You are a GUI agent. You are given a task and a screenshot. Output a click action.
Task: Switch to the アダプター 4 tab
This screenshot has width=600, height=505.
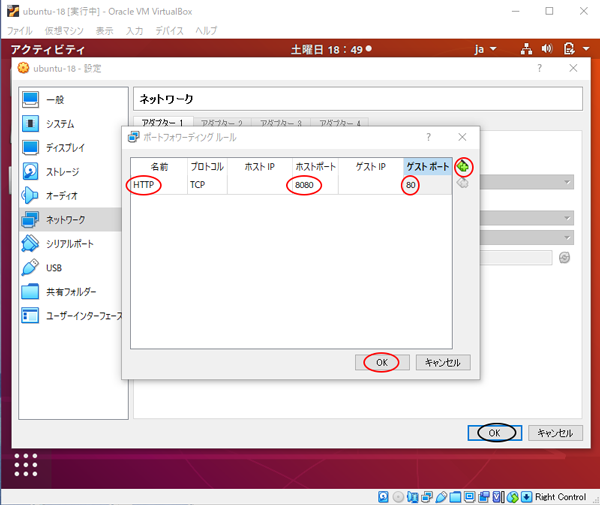coord(340,122)
